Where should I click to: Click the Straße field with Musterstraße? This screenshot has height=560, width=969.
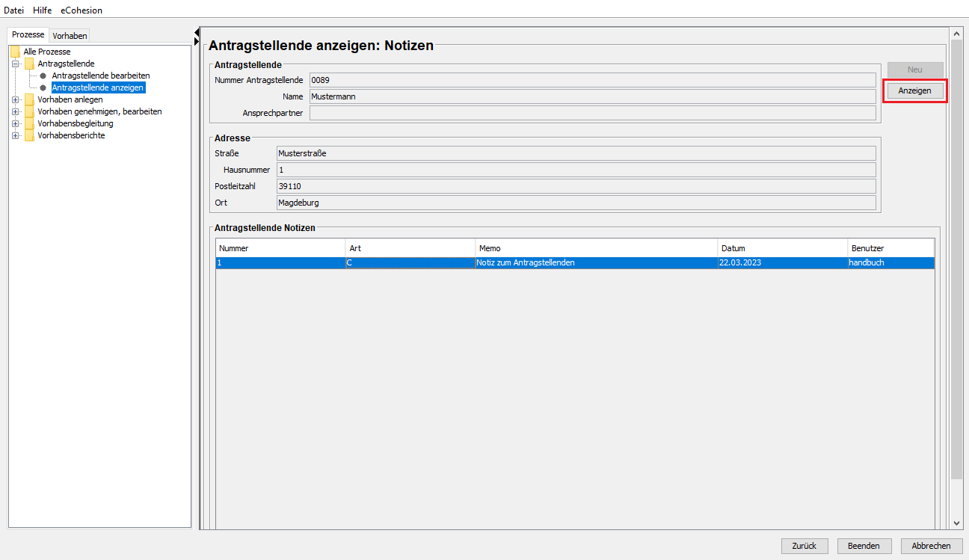pos(576,153)
